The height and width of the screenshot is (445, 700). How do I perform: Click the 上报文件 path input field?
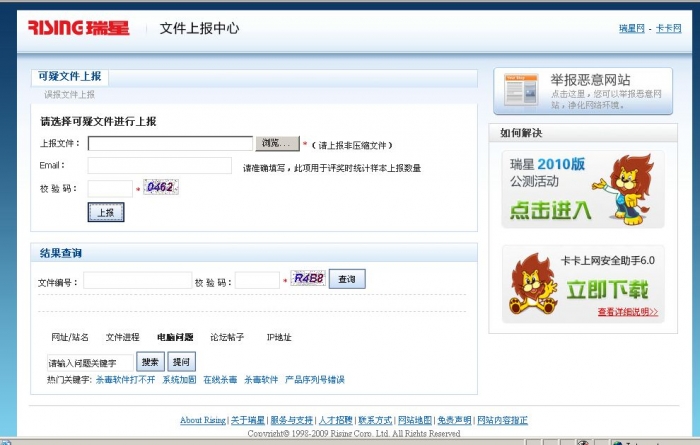click(170, 143)
